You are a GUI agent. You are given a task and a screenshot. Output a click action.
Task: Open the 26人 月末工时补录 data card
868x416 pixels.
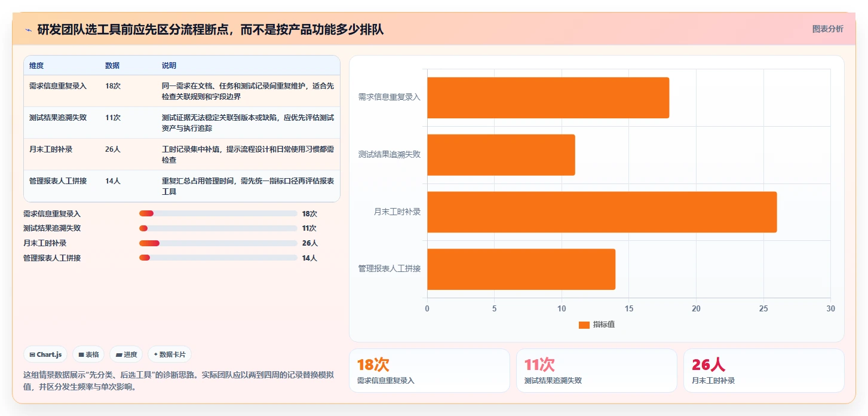764,371
